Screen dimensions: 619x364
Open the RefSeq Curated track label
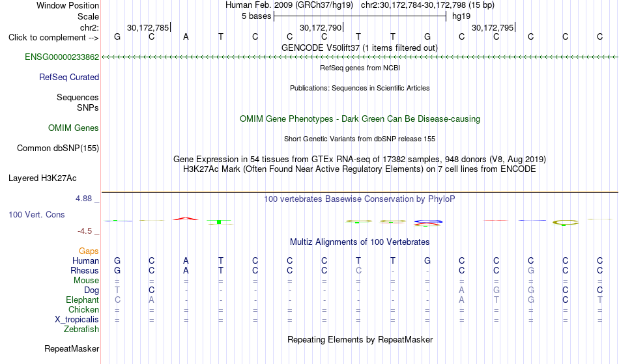[x=68, y=77]
